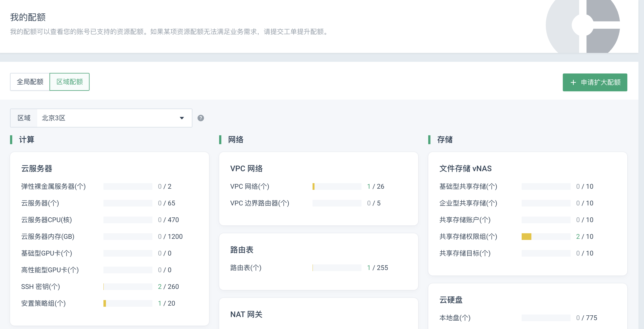Click 文件存储 vNAS card title

point(465,169)
